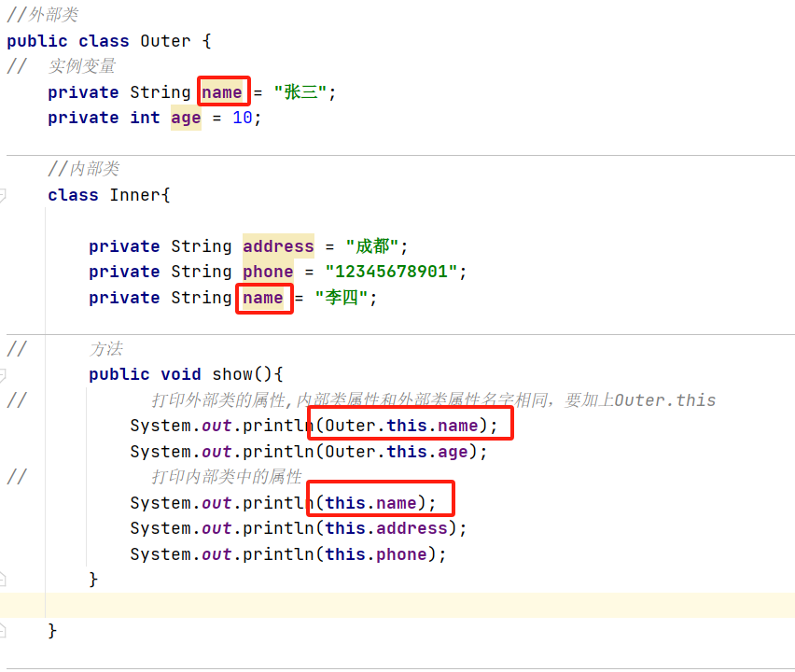Click System on the this.phone print line
795x672 pixels.
(x=160, y=554)
